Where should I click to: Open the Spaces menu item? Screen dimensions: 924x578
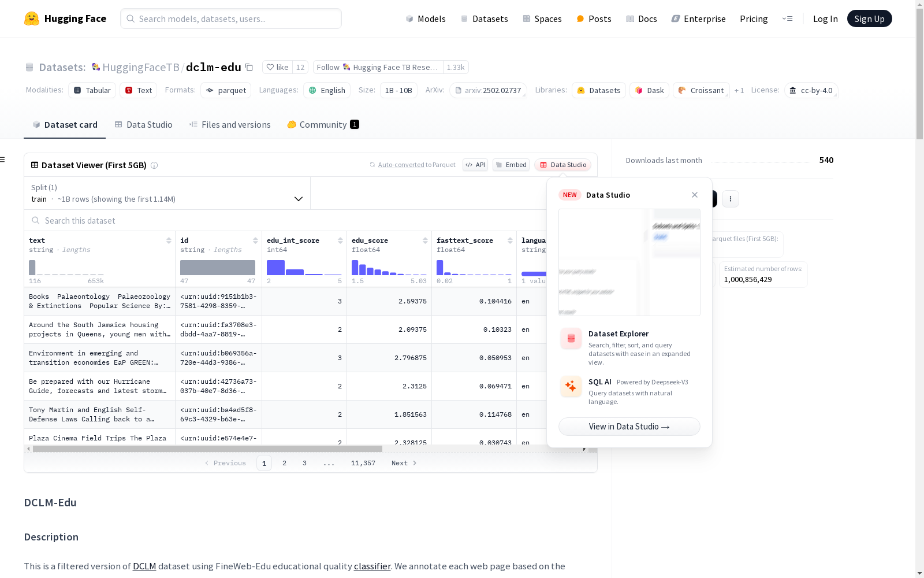[542, 18]
